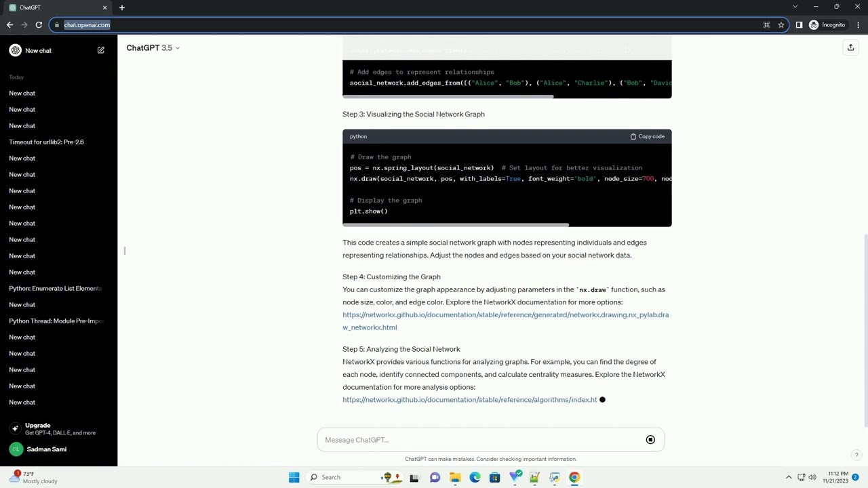This screenshot has height=488, width=868.
Task: Open Microsoft Store from taskbar
Action: (x=494, y=477)
